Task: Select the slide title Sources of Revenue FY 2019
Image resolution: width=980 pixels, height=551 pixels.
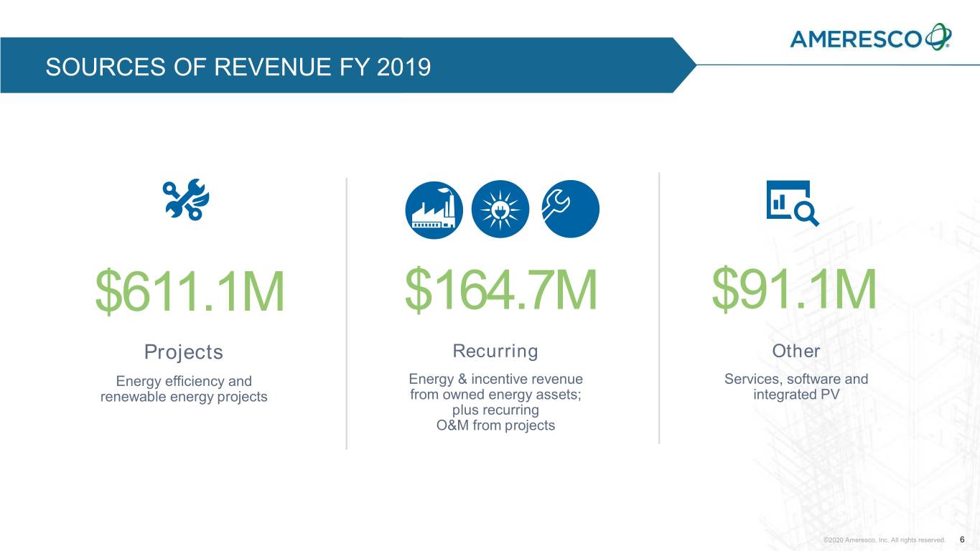Action: [x=238, y=67]
